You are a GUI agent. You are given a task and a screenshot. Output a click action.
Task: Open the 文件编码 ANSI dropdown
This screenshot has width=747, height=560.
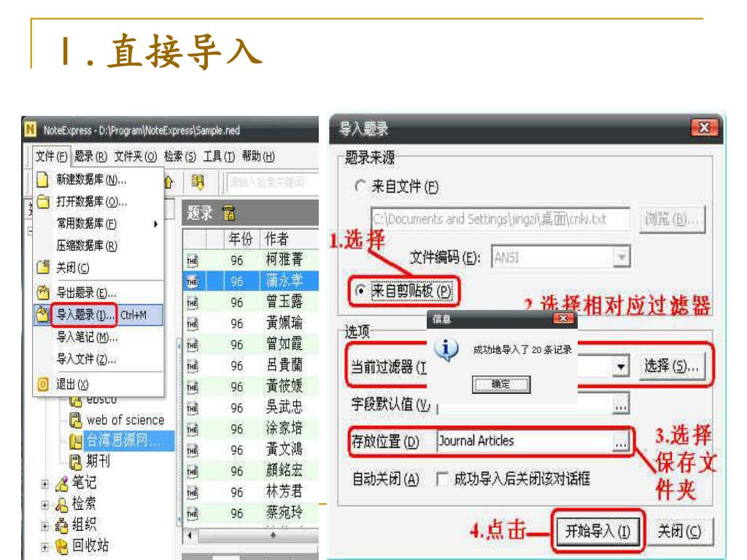click(622, 257)
